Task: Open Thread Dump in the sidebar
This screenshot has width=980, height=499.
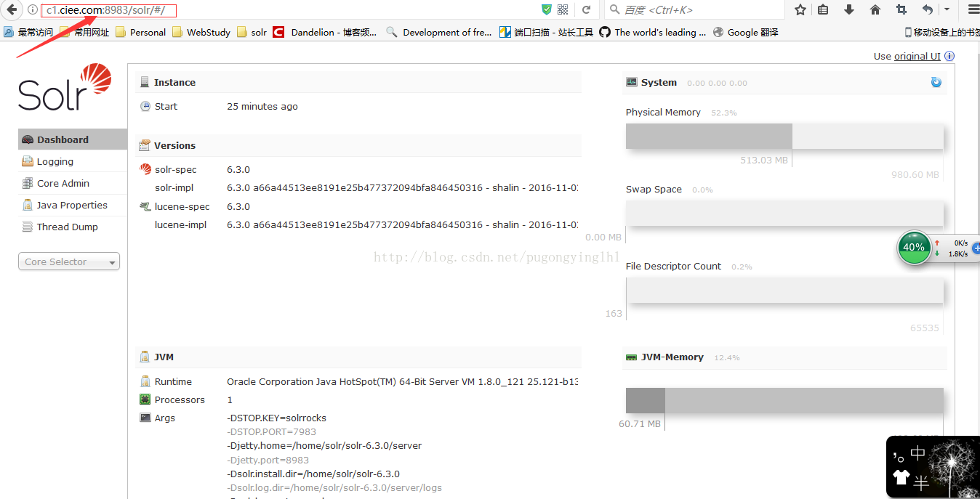Action: (73, 227)
